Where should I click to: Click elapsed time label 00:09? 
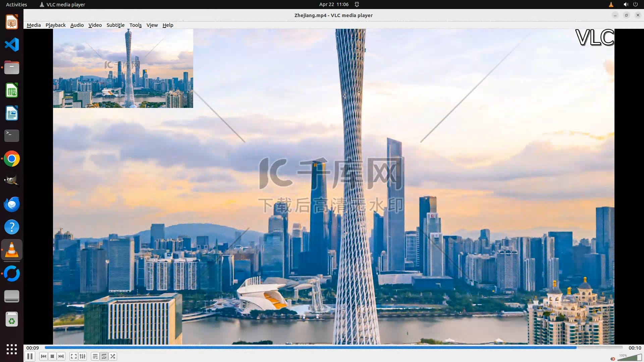point(33,348)
